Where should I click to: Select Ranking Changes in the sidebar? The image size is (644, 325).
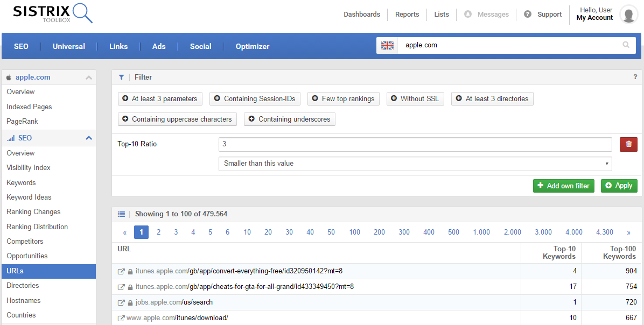coord(33,212)
